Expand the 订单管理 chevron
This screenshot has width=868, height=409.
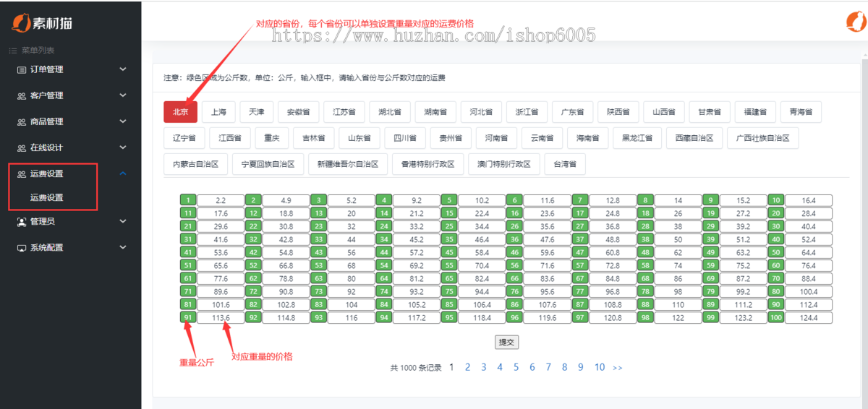(x=122, y=69)
